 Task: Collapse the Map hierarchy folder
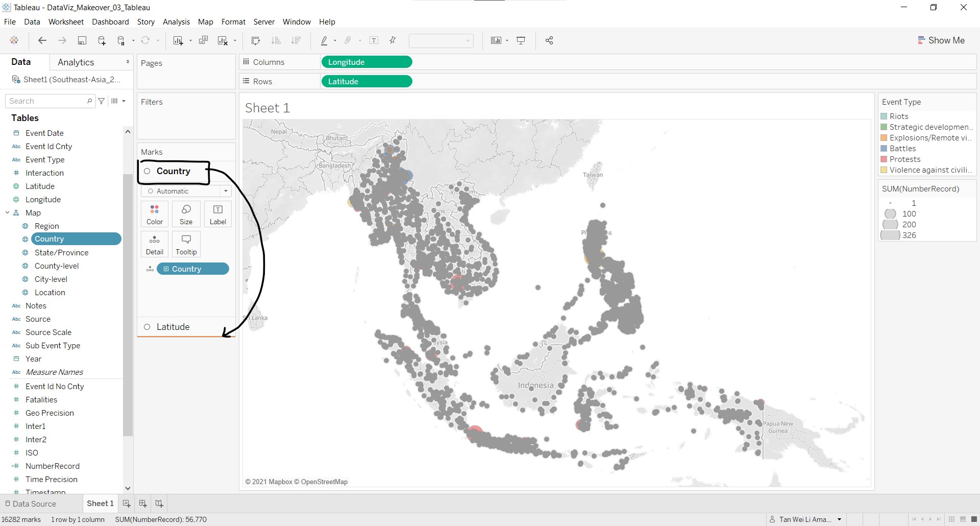[8, 213]
